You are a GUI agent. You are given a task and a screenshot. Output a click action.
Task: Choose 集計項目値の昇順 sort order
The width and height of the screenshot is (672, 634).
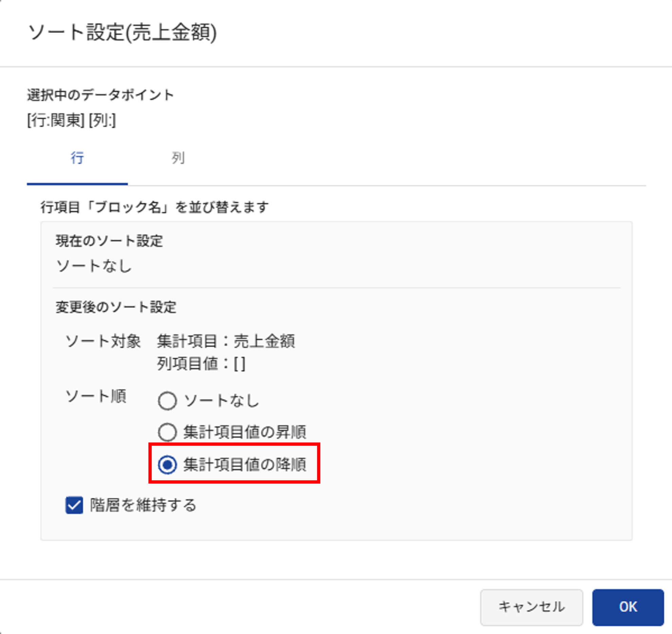(x=167, y=432)
